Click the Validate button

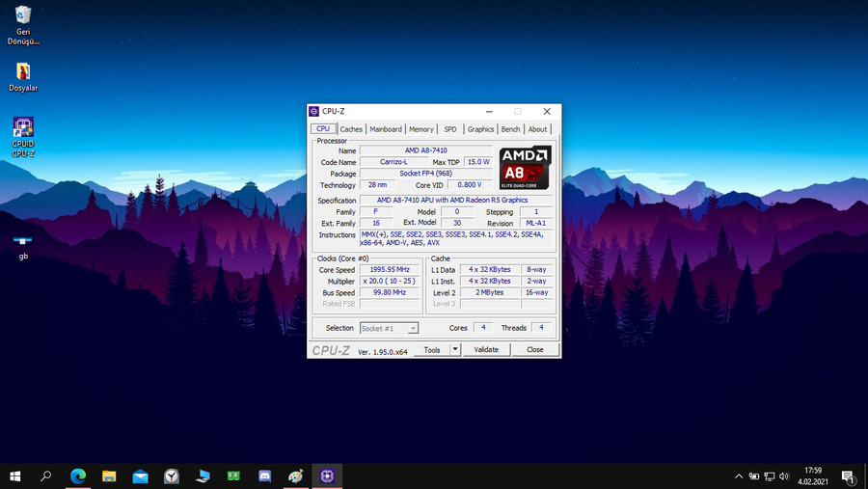pyautogui.click(x=486, y=350)
